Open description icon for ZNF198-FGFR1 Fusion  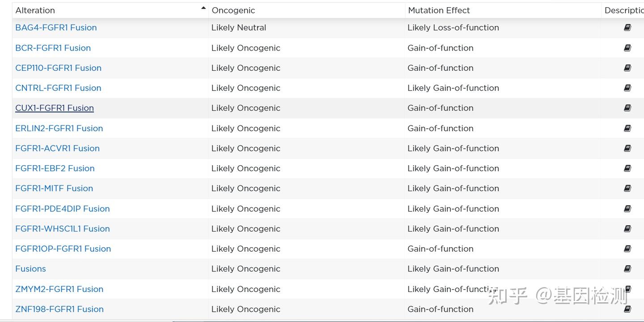[627, 309]
